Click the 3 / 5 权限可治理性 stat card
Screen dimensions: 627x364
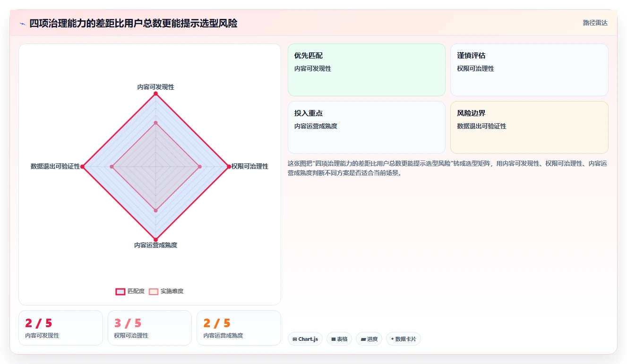click(150, 328)
